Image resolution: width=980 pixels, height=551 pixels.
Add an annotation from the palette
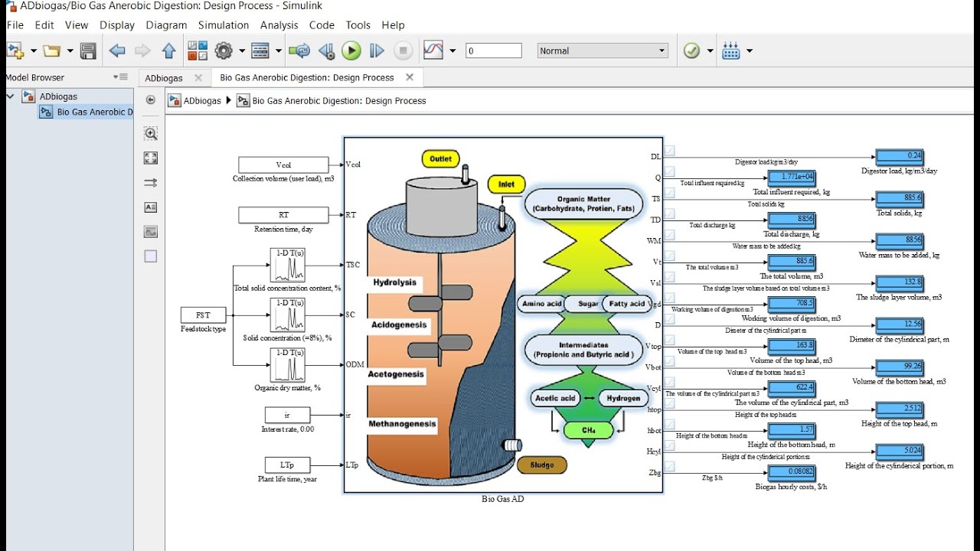[x=151, y=207]
